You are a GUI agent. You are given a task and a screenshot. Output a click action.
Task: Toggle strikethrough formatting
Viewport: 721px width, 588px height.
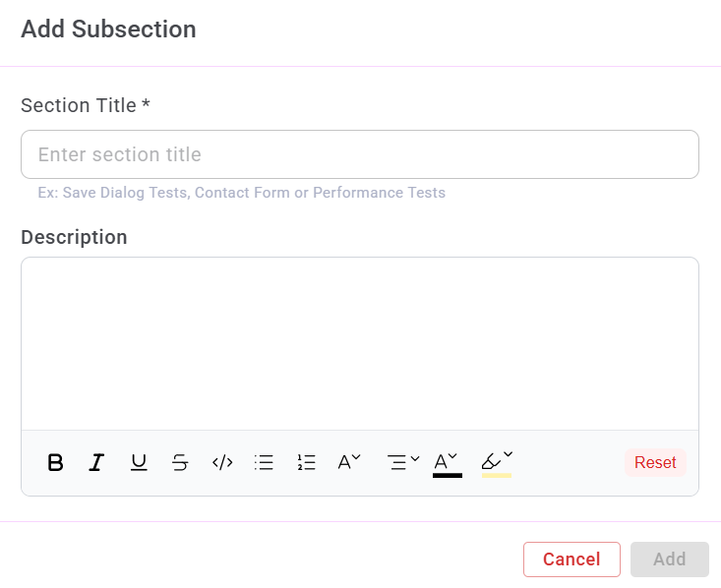180,462
